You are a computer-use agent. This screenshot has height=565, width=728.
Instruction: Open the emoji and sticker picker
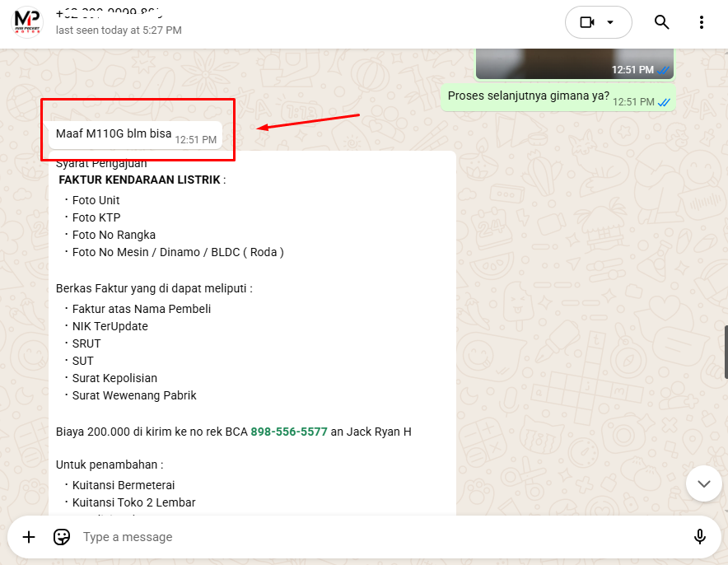click(61, 537)
